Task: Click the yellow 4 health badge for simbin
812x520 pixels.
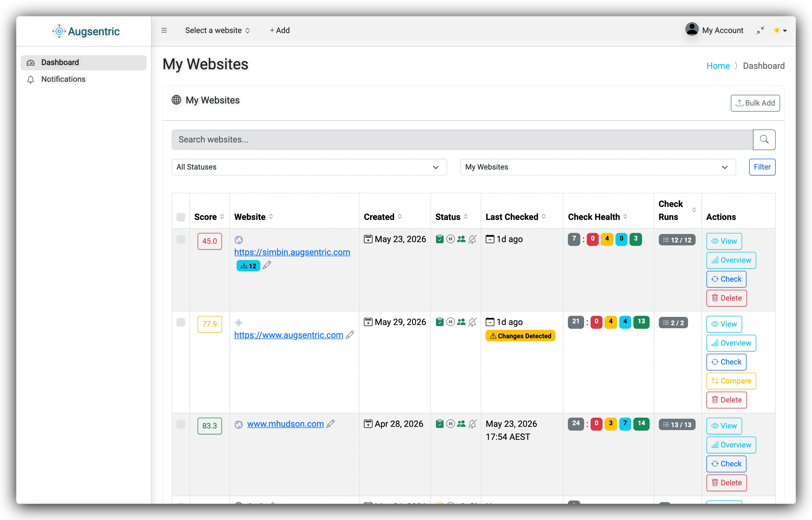Action: pyautogui.click(x=607, y=239)
